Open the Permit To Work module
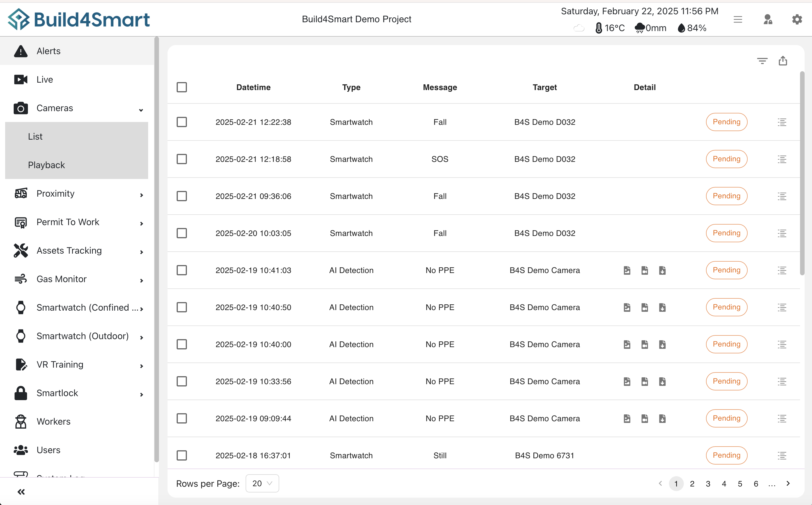This screenshot has height=505, width=812. click(68, 222)
